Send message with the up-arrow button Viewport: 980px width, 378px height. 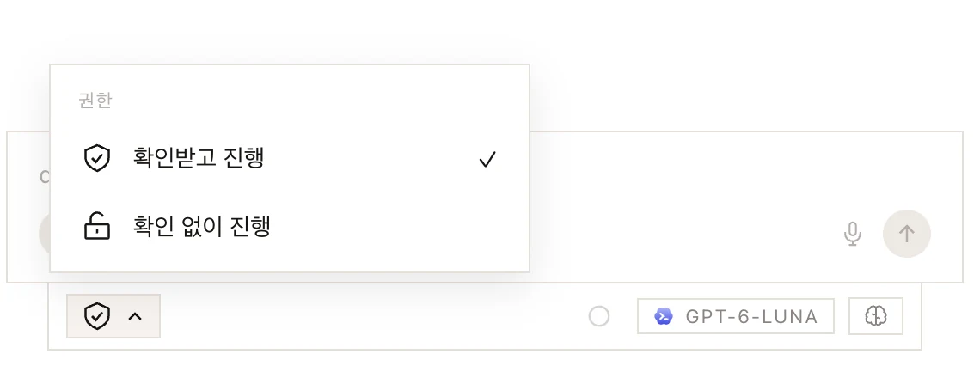pos(906,234)
